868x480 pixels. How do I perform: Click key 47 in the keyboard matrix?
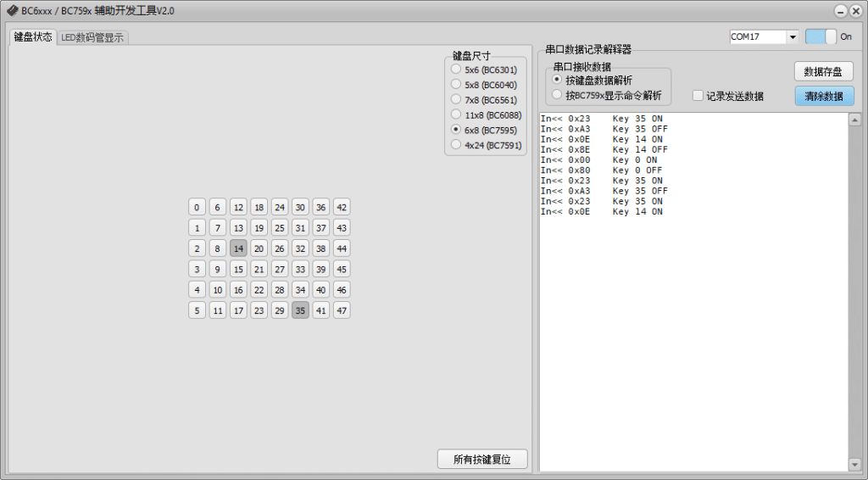pos(342,310)
